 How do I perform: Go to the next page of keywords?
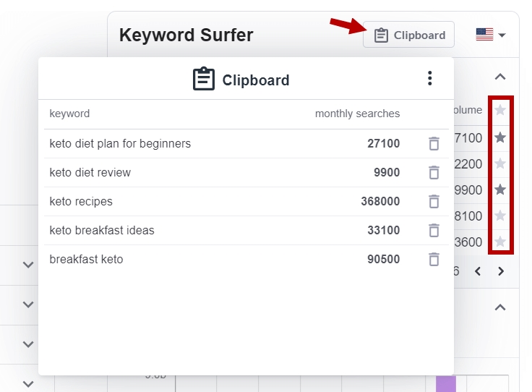coord(501,271)
